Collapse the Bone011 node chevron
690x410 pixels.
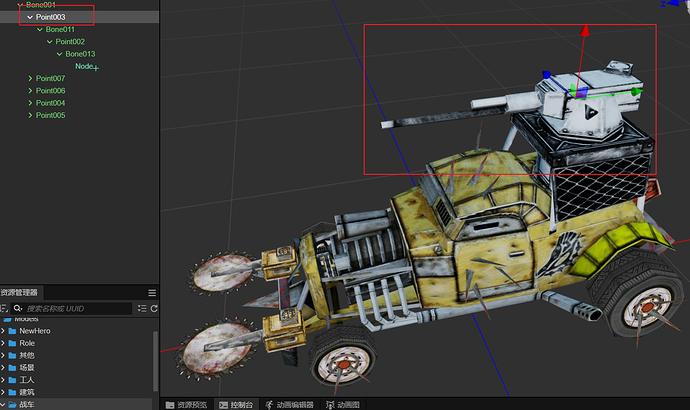40,29
